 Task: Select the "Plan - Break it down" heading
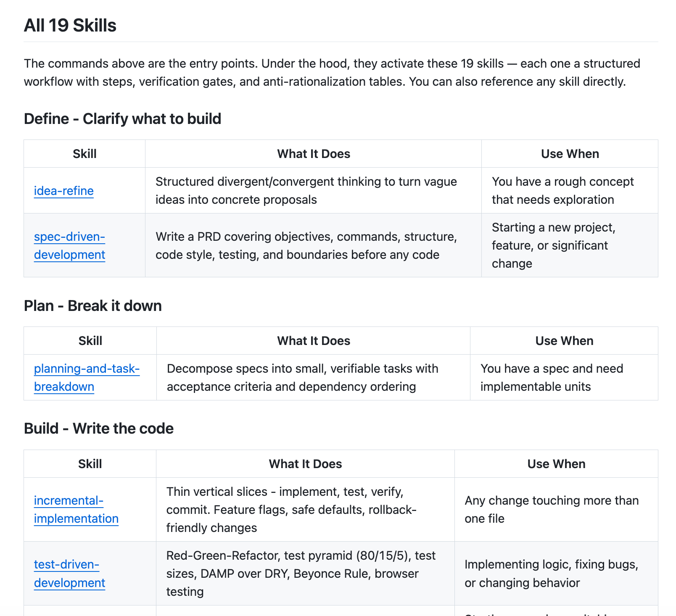[92, 306]
